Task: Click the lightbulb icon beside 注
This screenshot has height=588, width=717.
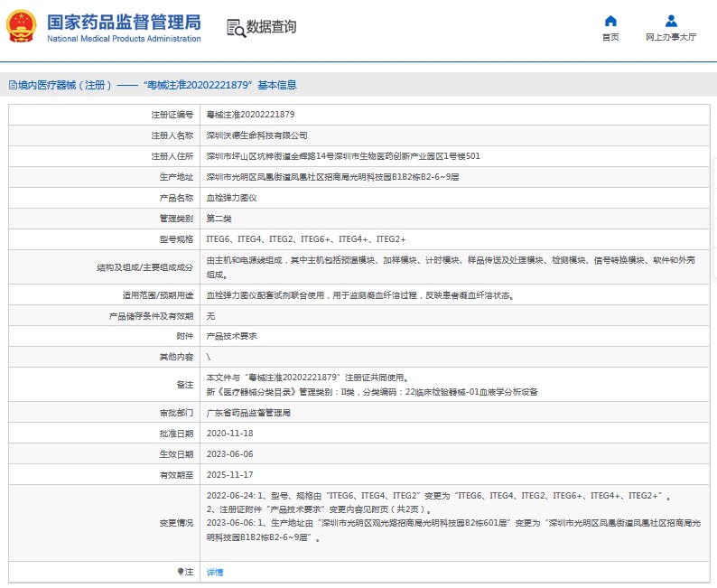Action: (181, 572)
